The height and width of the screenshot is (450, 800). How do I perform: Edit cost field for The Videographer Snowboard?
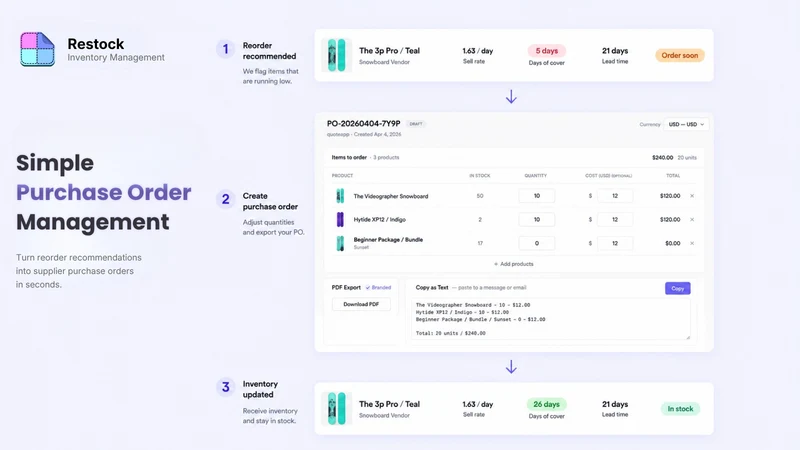coord(615,196)
